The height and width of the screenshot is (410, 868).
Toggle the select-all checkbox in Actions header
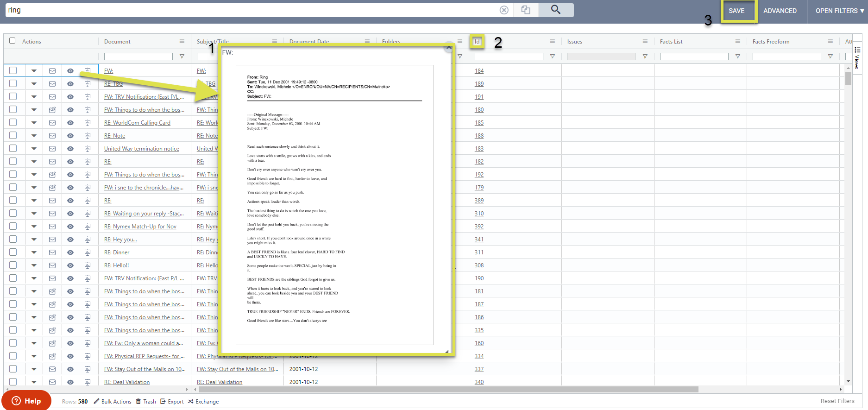point(13,41)
